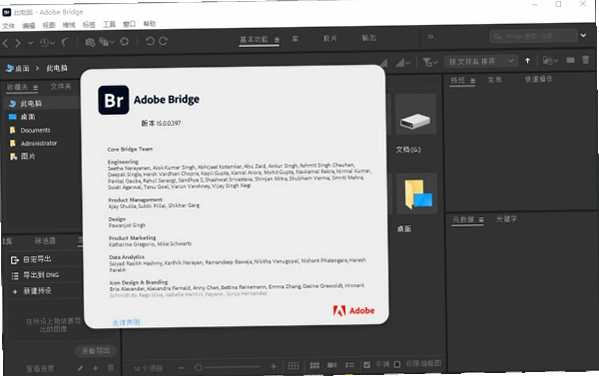Open the 编辑 menu

29,26
